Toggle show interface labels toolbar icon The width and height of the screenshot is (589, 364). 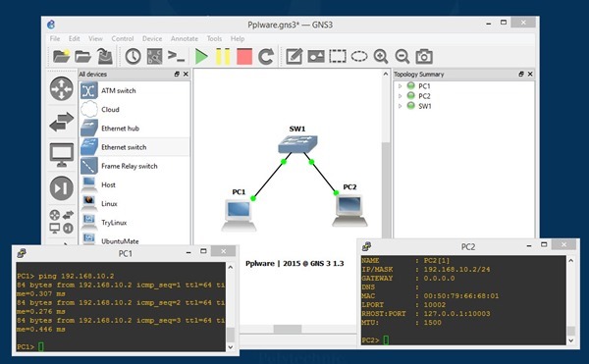coord(154,57)
